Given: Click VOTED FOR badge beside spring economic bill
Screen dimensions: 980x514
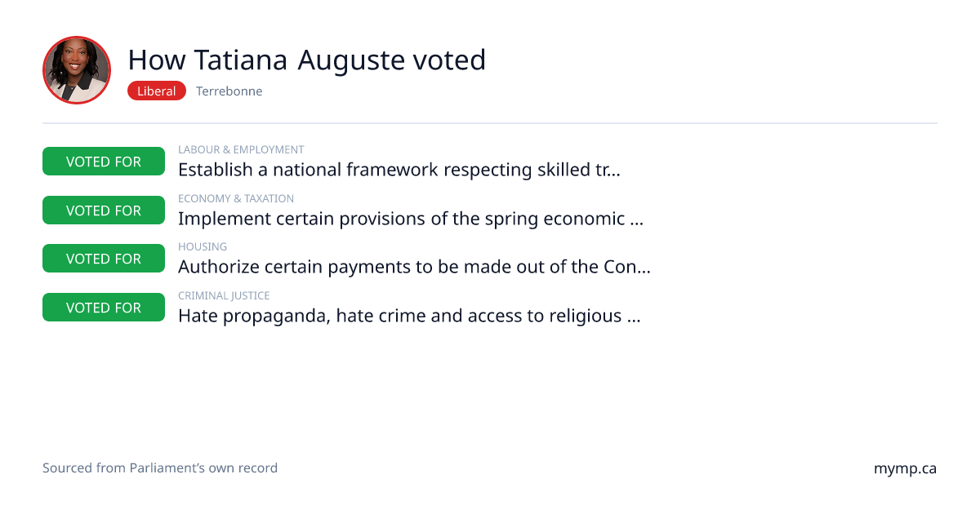Looking at the screenshot, I should pos(104,210).
